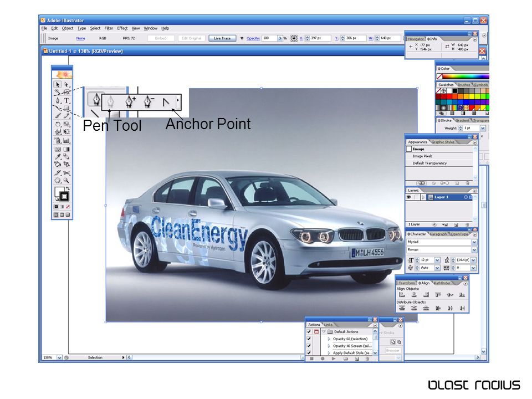Click vertical align bottom icon
The height and width of the screenshot is (399, 532).
pos(462,295)
